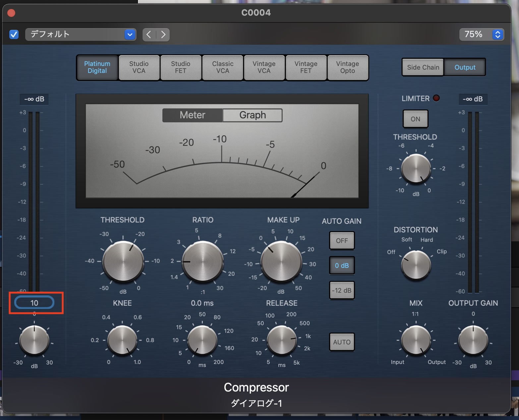Click the output level -∞ dB readout

click(x=473, y=99)
